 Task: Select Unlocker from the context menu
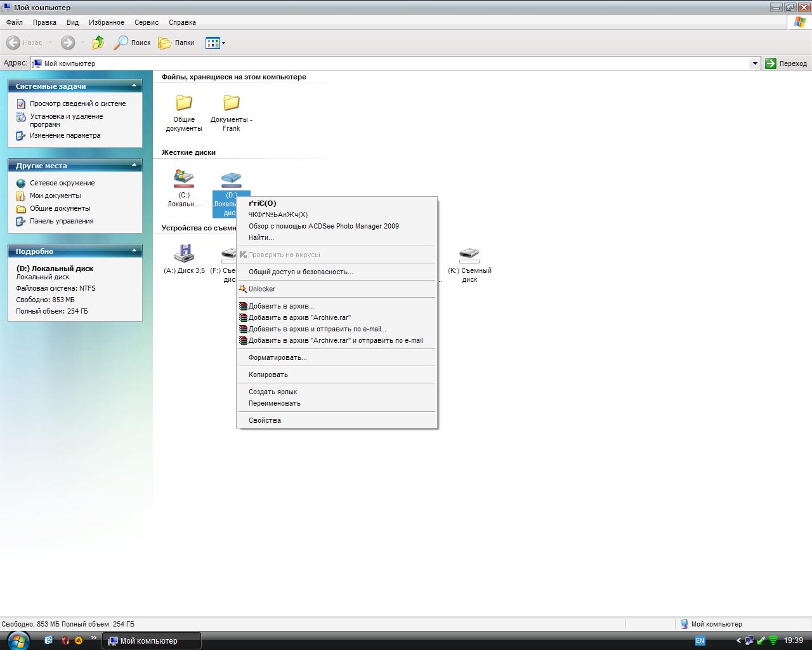261,289
